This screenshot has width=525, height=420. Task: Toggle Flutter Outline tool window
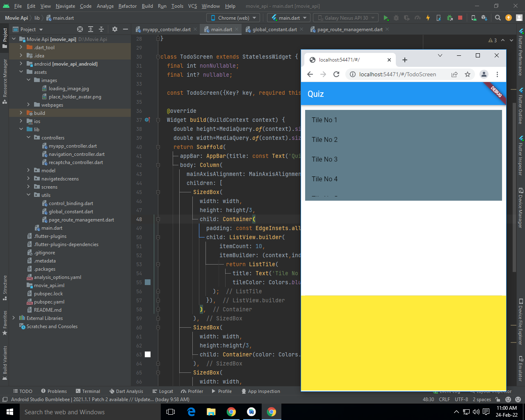(x=520, y=105)
